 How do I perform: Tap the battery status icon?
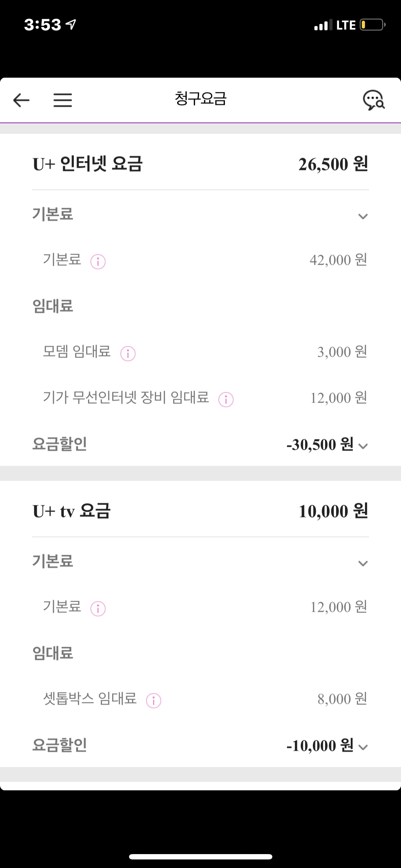point(372,25)
